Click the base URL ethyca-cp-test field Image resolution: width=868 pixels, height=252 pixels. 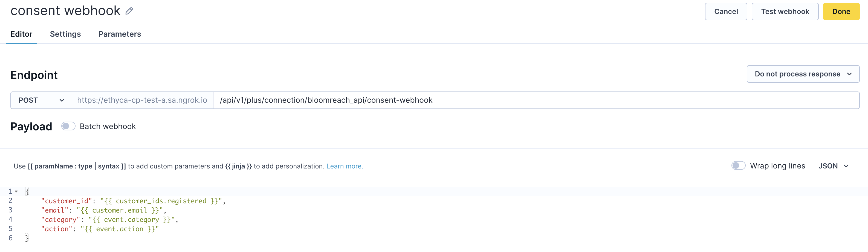(142, 100)
